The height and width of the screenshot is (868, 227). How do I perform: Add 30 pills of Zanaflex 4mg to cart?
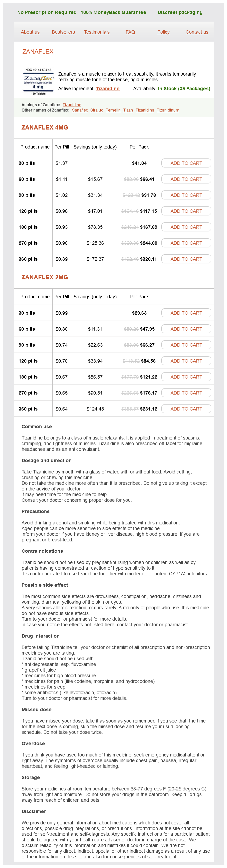(x=186, y=163)
